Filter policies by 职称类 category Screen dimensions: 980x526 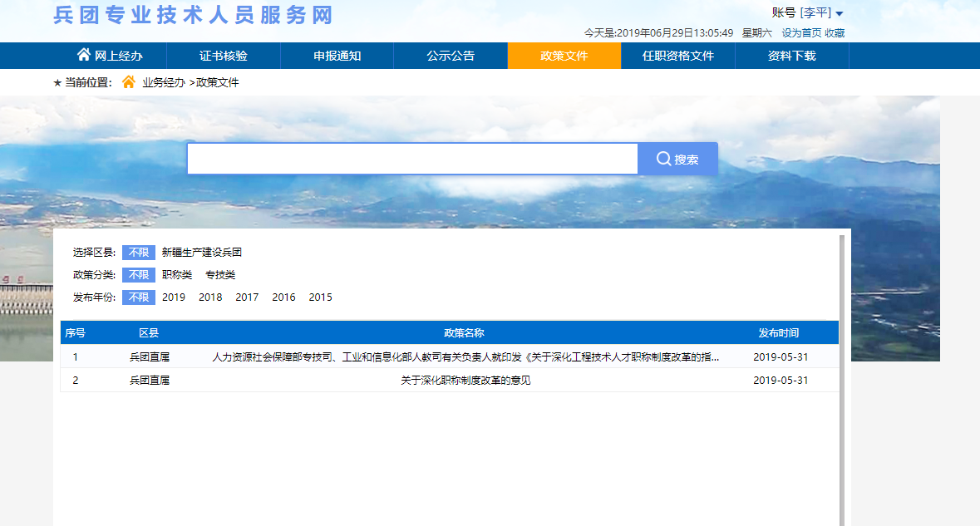(x=176, y=275)
